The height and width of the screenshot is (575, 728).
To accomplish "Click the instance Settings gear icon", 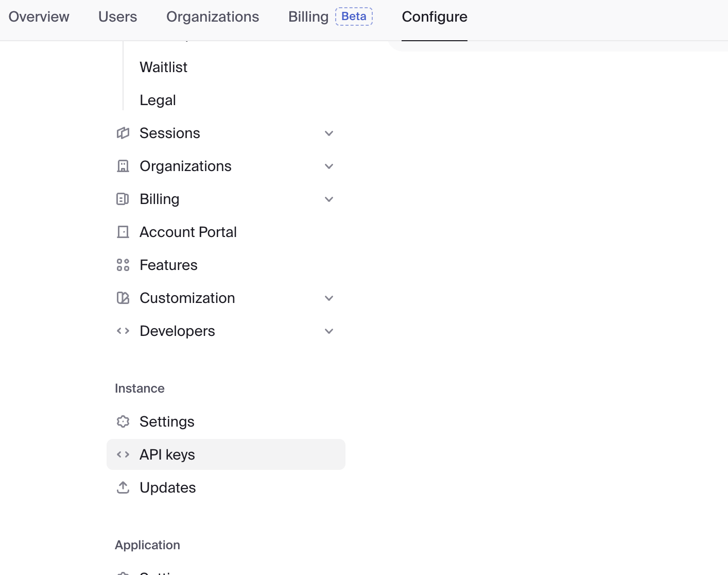I will tap(123, 421).
